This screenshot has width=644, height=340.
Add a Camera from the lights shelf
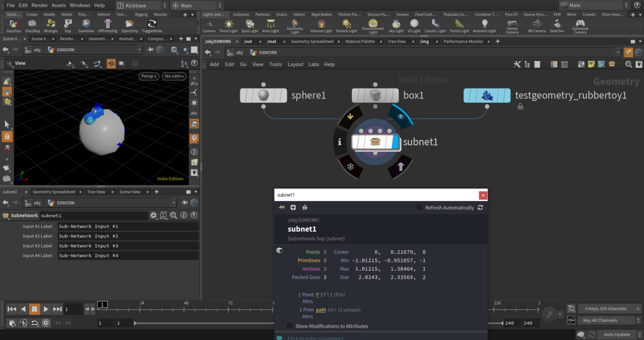pyautogui.click(x=209, y=26)
